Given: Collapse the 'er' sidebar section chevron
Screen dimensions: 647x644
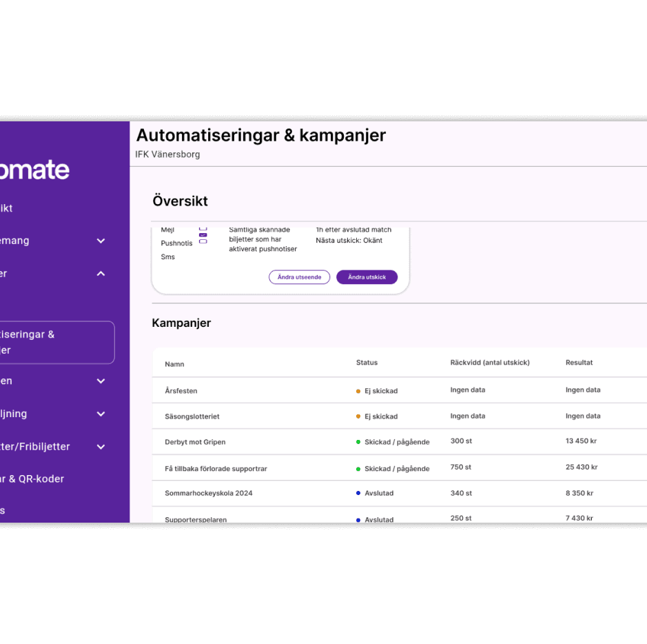Looking at the screenshot, I should (101, 274).
